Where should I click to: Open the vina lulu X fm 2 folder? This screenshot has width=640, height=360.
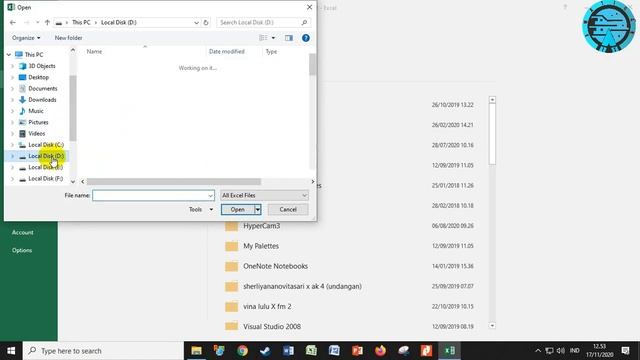pyautogui.click(x=267, y=307)
